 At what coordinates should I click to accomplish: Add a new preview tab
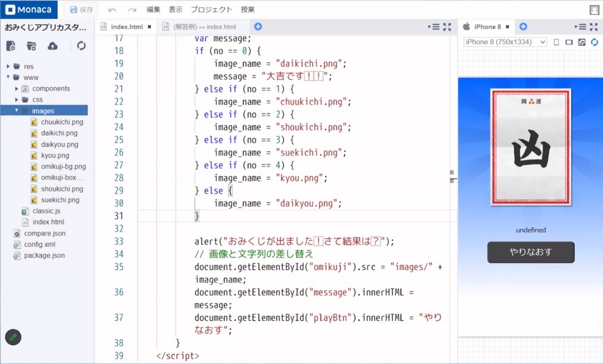[523, 27]
